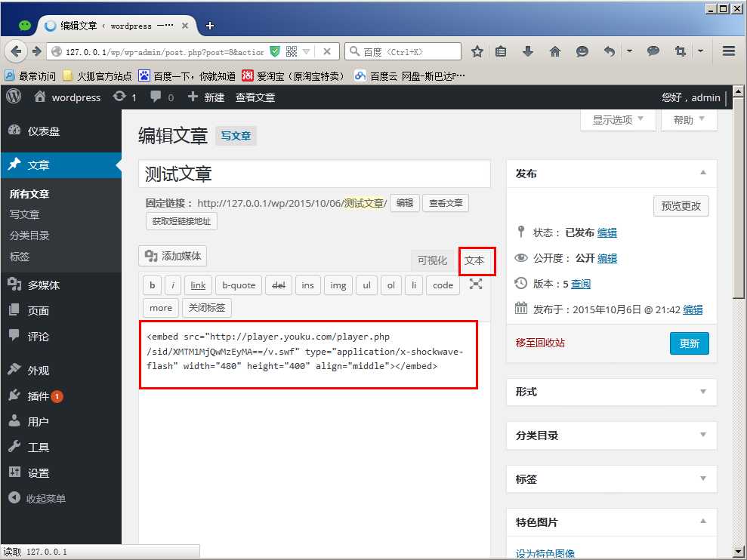Image resolution: width=747 pixels, height=560 pixels.
Task: Click the 写文章 button beside page title
Action: click(236, 136)
